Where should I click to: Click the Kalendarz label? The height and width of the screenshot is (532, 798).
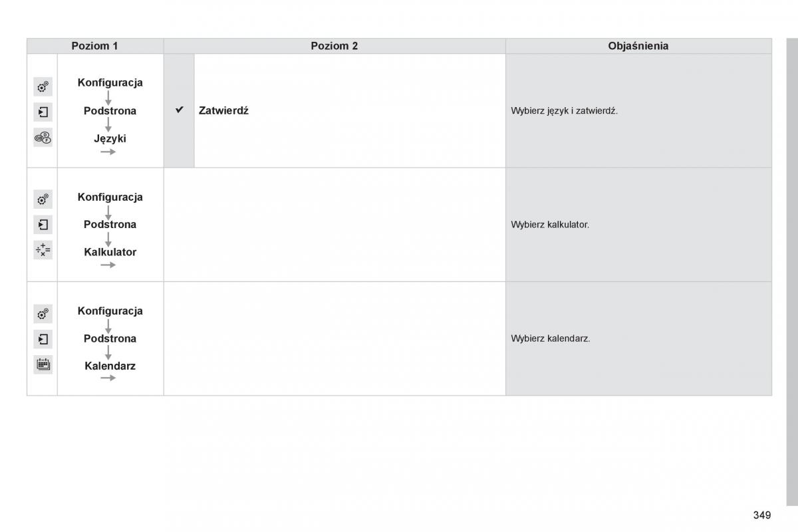(110, 366)
